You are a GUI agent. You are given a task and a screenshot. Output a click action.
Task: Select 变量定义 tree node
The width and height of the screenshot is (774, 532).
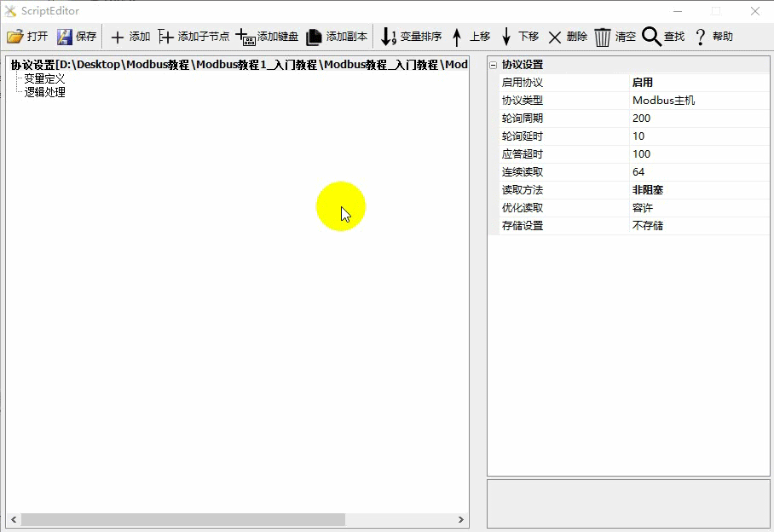coord(44,78)
